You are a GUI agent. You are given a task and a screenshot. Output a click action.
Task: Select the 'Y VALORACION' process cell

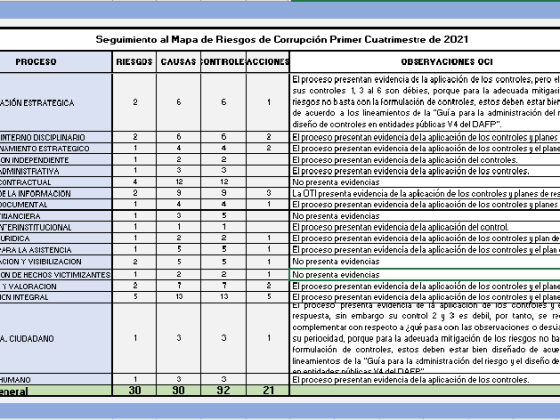tap(56, 286)
